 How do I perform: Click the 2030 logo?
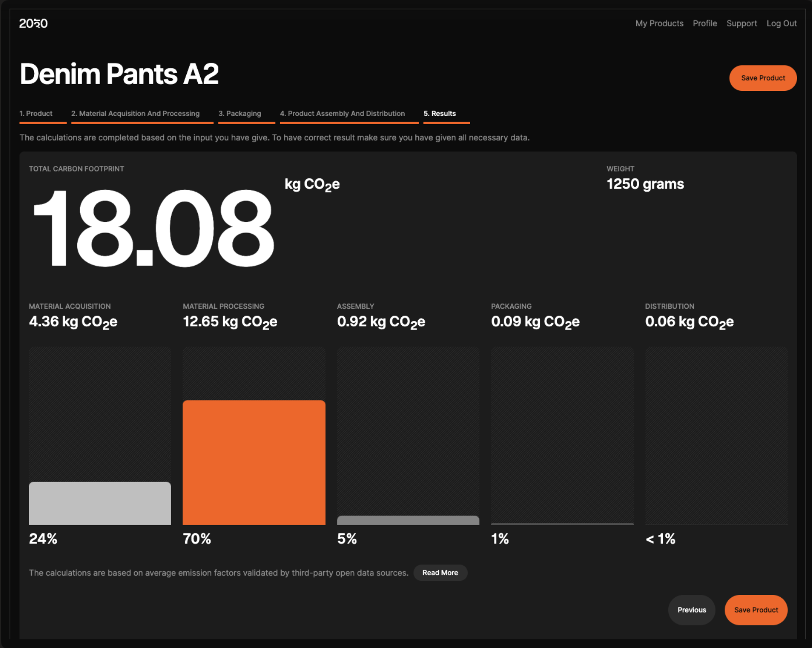tap(33, 23)
